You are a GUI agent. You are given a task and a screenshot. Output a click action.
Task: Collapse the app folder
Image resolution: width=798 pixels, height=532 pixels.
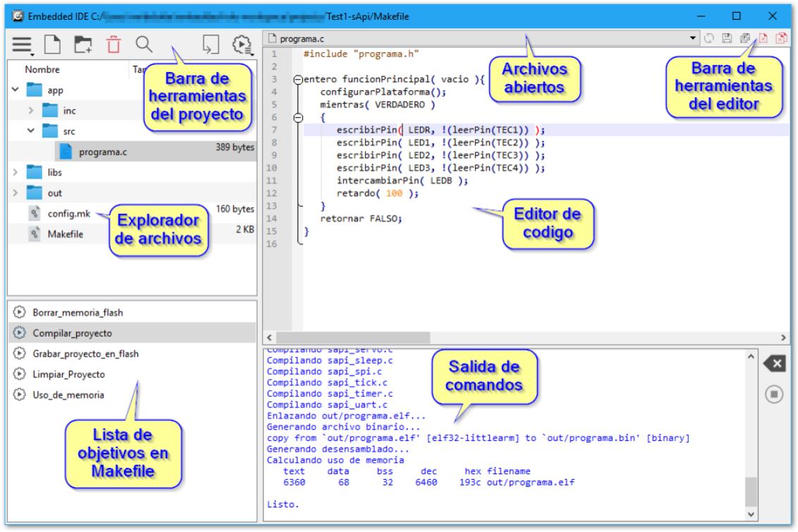16,90
